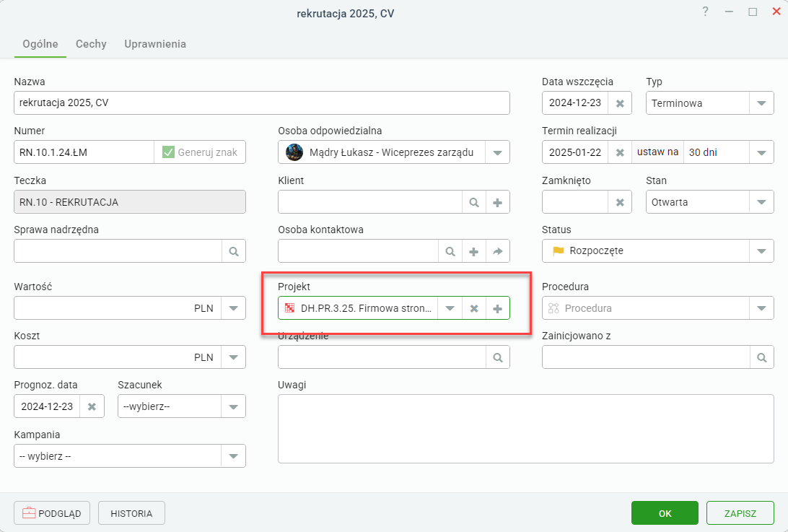The image size is (788, 532).
Task: Click the Numer input field
Action: tap(84, 152)
